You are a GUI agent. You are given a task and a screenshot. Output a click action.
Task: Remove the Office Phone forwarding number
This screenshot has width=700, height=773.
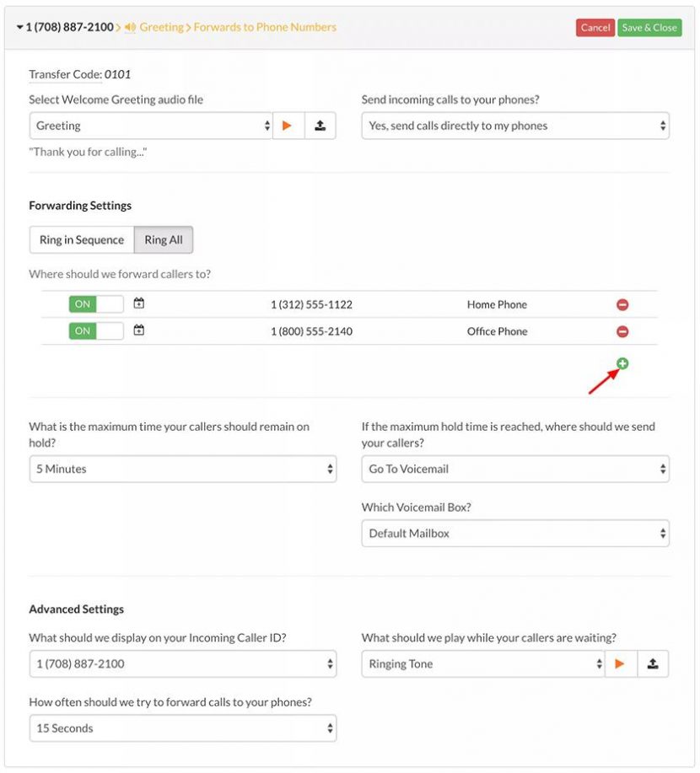pyautogui.click(x=622, y=330)
